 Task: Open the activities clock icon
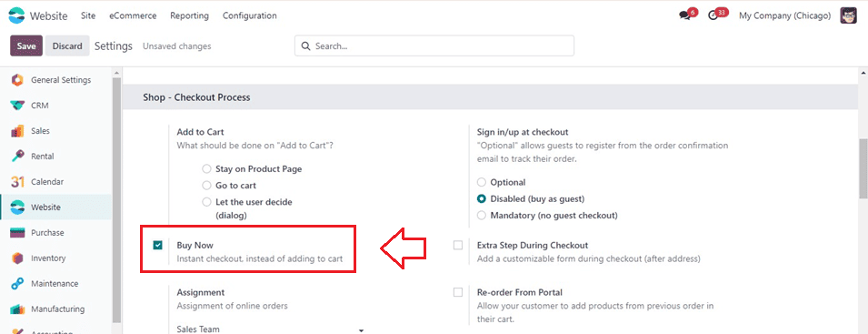pos(713,15)
